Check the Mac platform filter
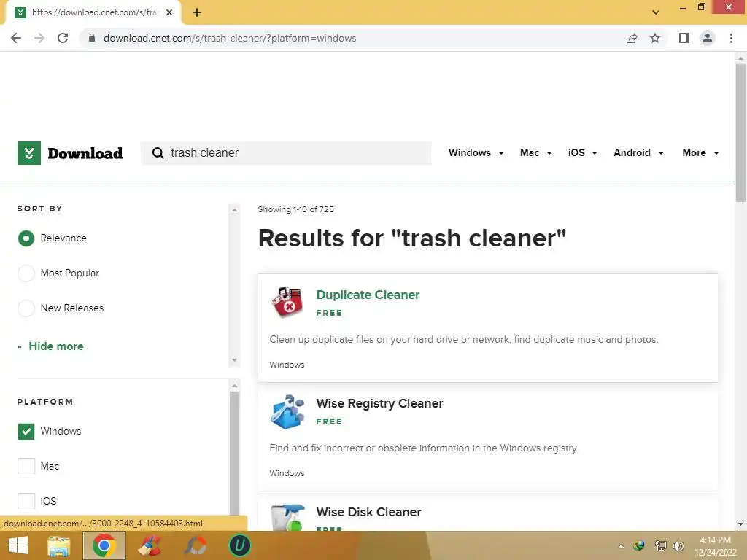This screenshot has width=747, height=560. tap(26, 466)
